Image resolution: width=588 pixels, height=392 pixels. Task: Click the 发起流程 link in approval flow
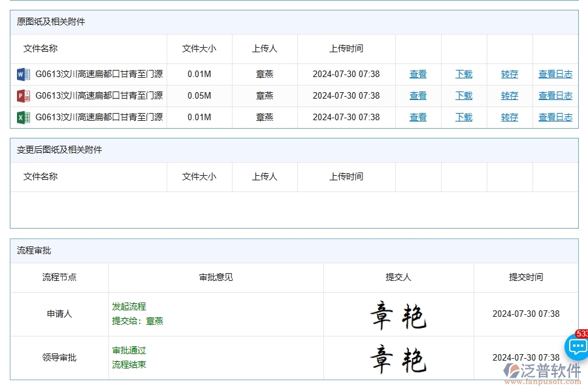[x=128, y=306]
